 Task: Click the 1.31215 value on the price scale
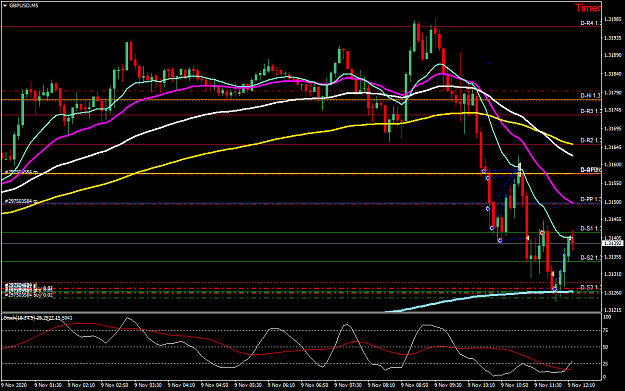(613, 309)
